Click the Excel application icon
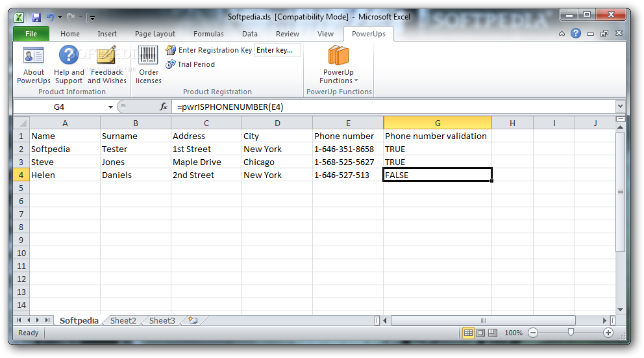Screen dimensions: 644x358 pos(19,18)
